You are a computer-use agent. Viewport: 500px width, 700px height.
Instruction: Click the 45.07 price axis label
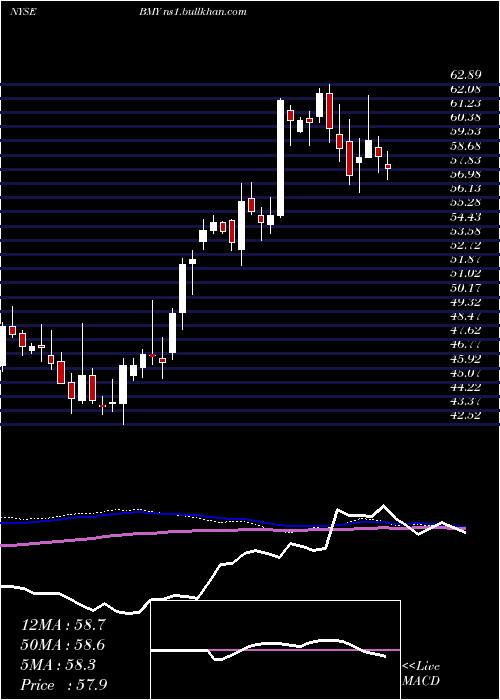pos(465,373)
